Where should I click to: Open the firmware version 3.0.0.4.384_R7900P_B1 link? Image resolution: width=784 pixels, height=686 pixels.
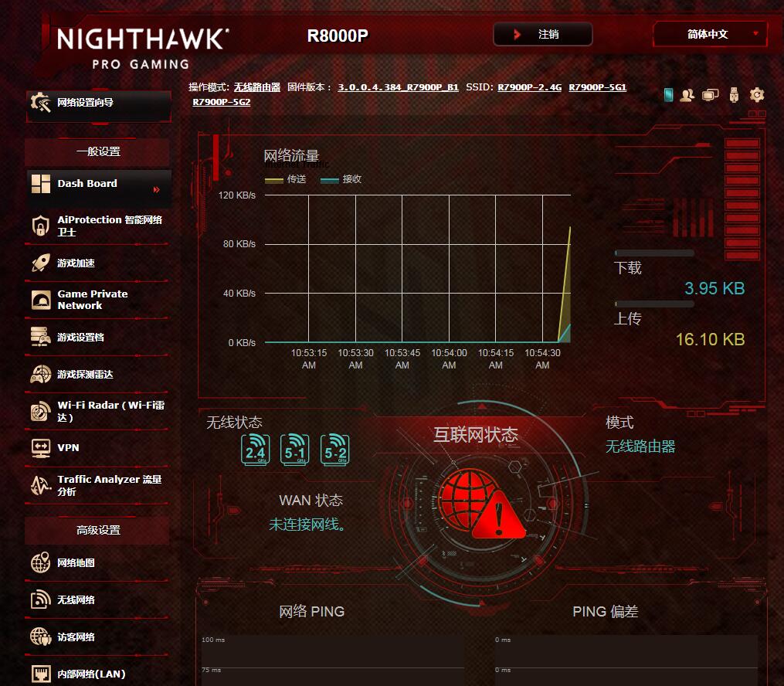398,87
